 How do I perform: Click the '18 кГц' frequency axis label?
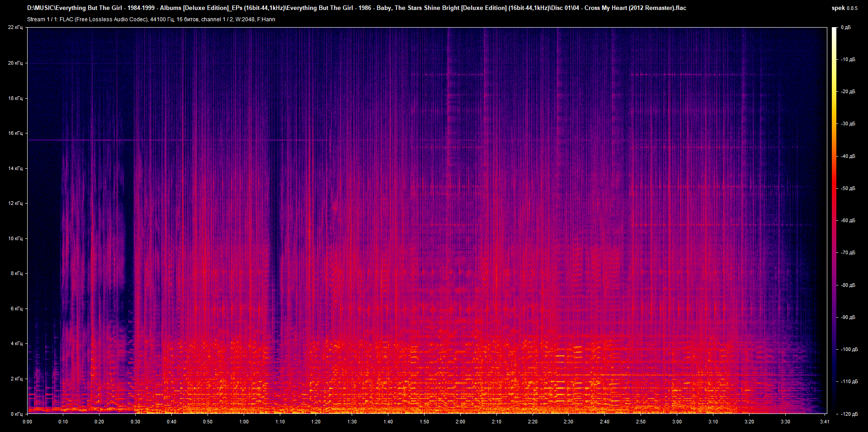tap(15, 98)
